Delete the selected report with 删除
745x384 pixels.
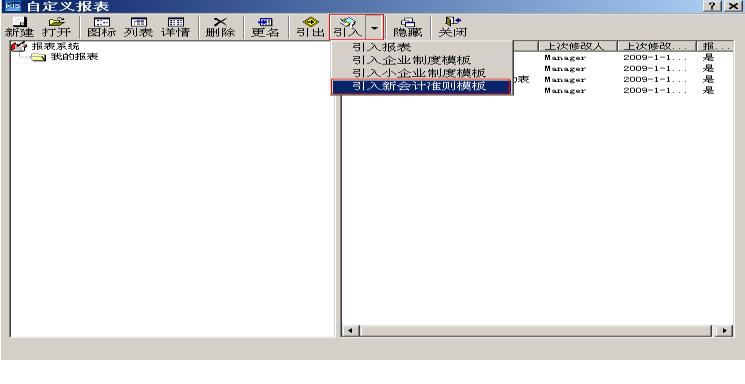pyautogui.click(x=220, y=27)
